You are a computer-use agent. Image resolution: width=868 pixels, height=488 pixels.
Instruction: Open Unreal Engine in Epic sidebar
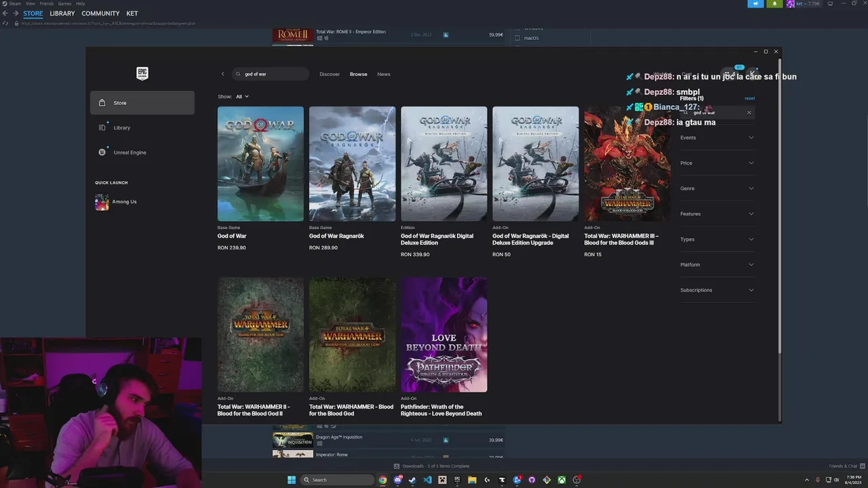click(142, 152)
